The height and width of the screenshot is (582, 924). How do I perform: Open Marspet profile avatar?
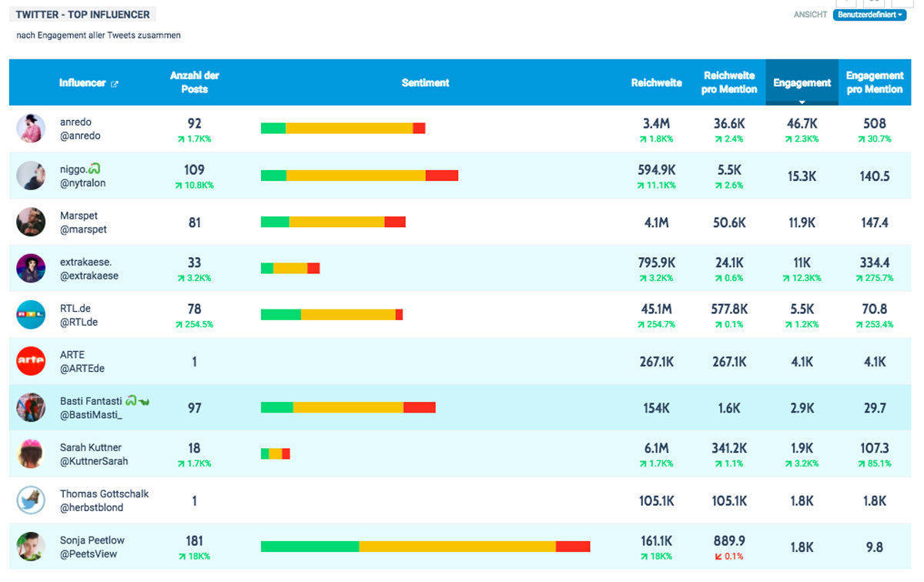pyautogui.click(x=31, y=222)
